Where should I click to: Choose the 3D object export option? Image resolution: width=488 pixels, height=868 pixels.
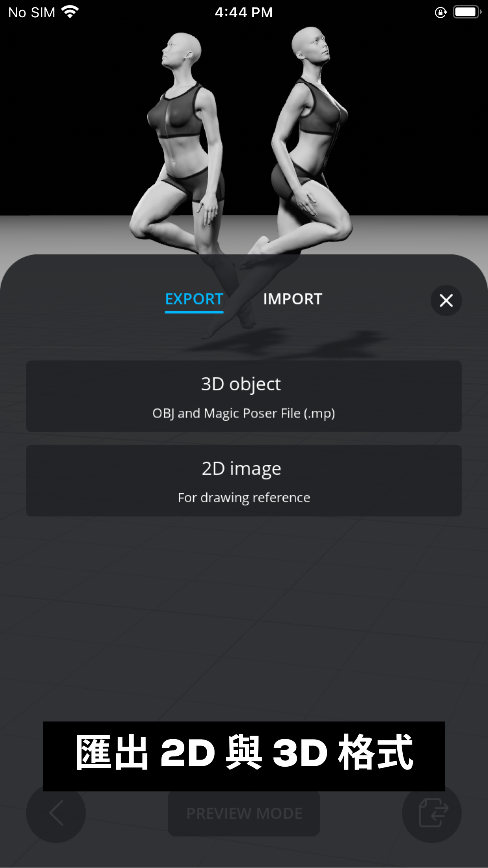(x=244, y=396)
